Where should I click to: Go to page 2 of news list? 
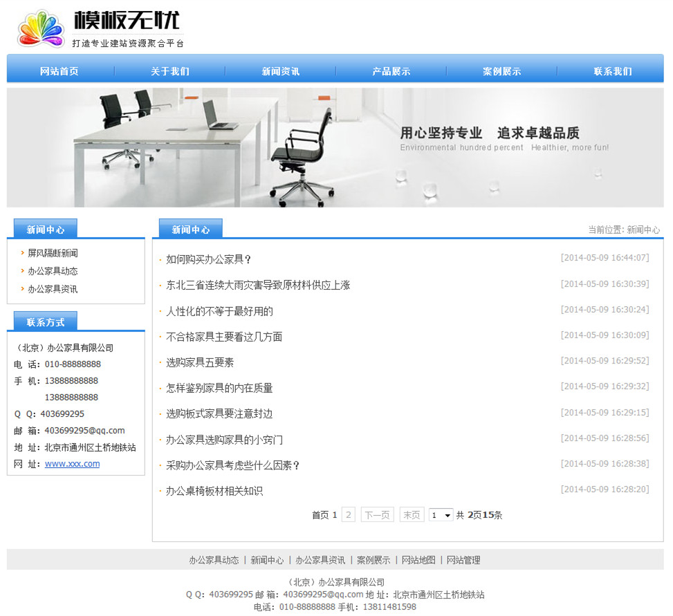[x=349, y=515]
